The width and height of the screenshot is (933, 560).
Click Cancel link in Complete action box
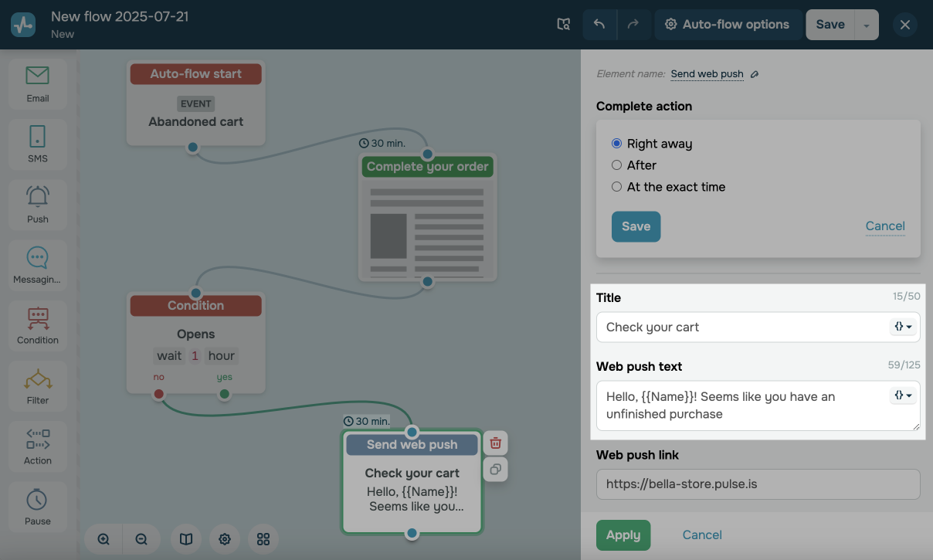(x=884, y=226)
